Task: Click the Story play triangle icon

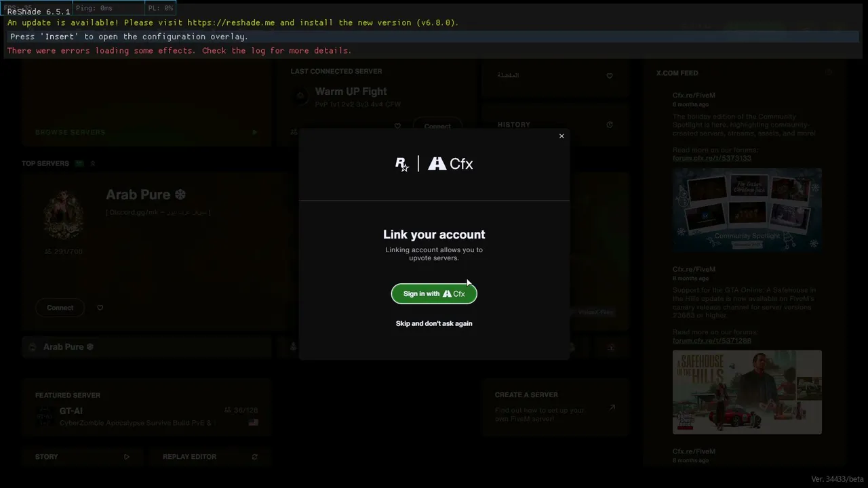Action: coord(127,457)
